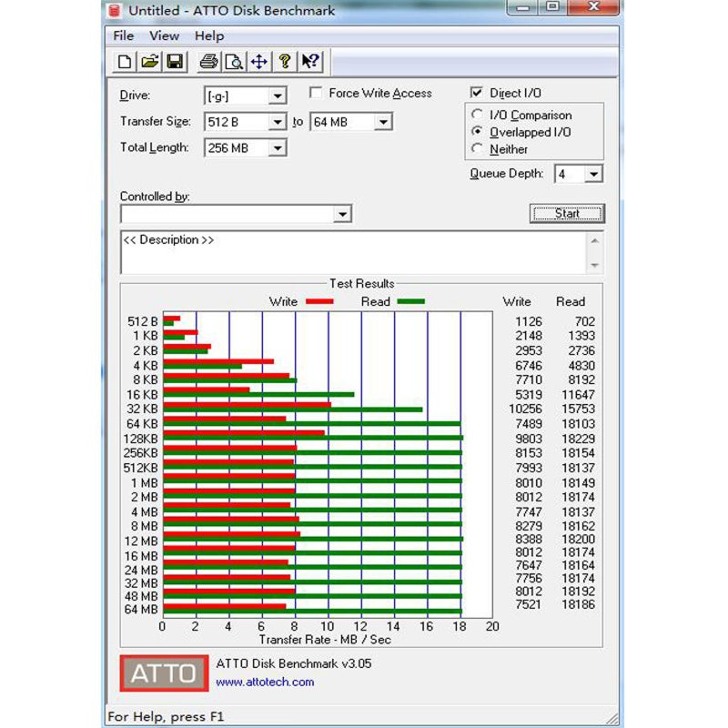Activate the context help arrow icon
The width and height of the screenshot is (728, 728).
tap(308, 62)
